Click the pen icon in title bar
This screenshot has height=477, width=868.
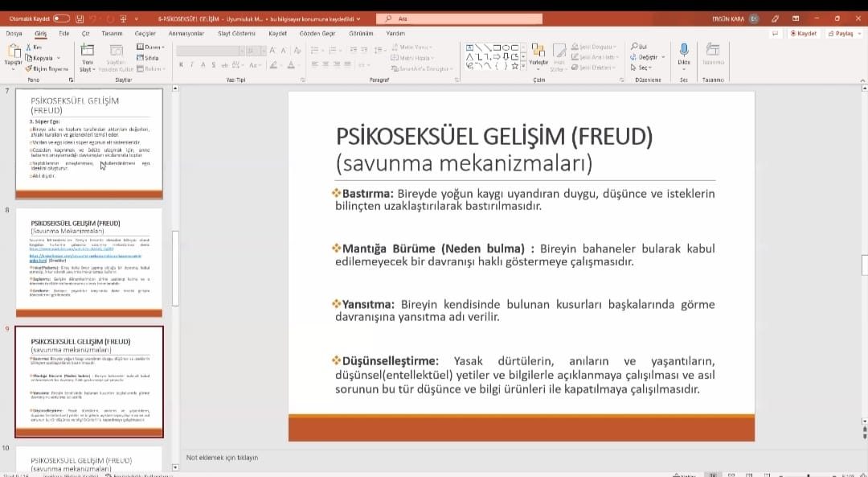[775, 19]
